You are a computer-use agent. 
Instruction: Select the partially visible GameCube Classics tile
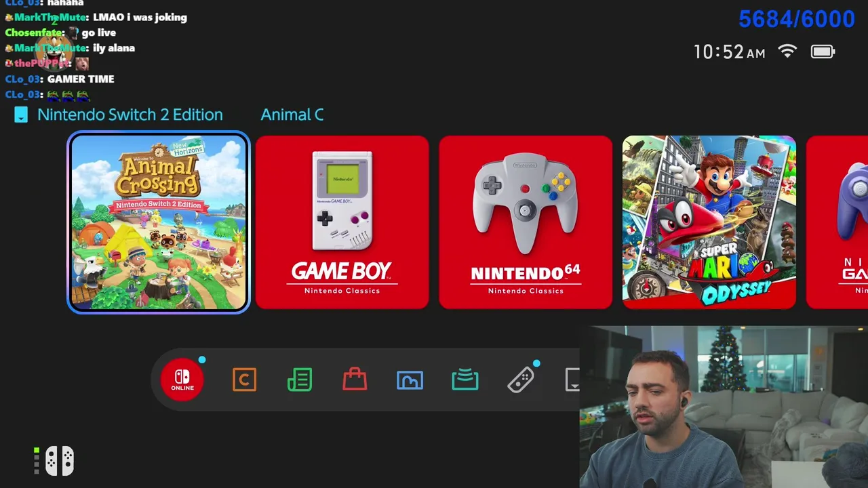point(837,222)
